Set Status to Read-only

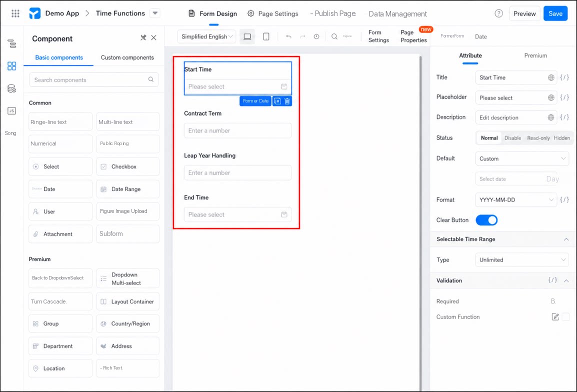coord(538,138)
